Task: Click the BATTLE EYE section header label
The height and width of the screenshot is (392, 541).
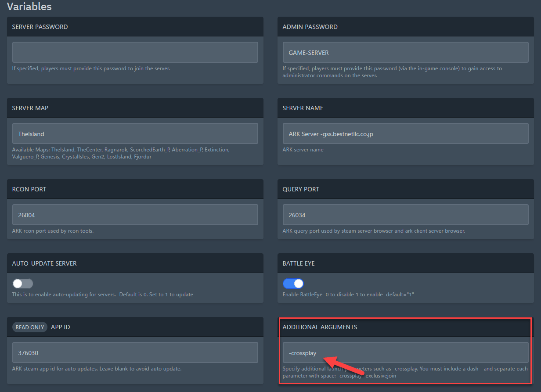Action: pos(299,263)
